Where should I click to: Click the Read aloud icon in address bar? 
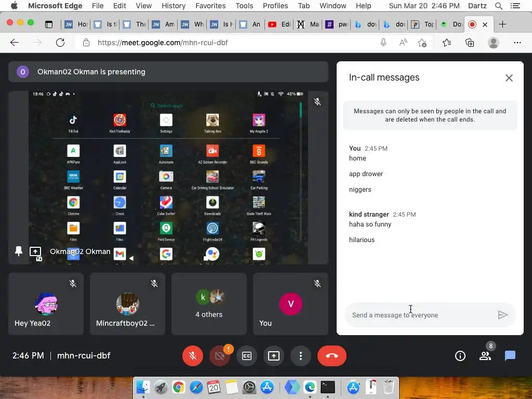403,43
